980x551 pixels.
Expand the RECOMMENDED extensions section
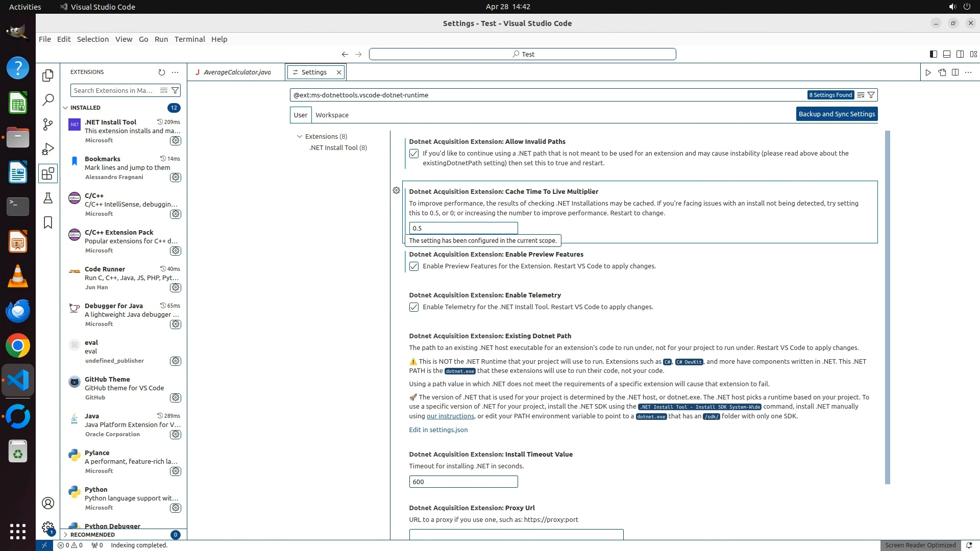pos(66,535)
